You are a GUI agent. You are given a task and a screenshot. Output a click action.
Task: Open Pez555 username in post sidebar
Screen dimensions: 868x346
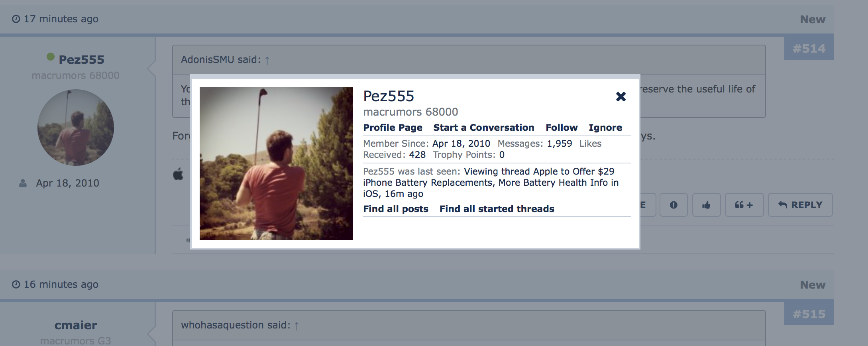pyautogui.click(x=81, y=60)
